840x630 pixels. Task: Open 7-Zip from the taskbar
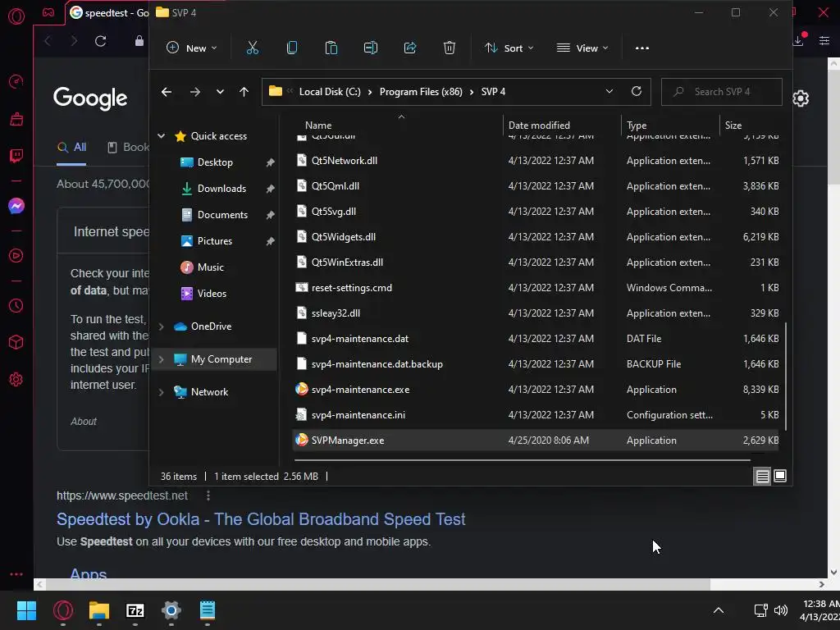pyautogui.click(x=135, y=610)
